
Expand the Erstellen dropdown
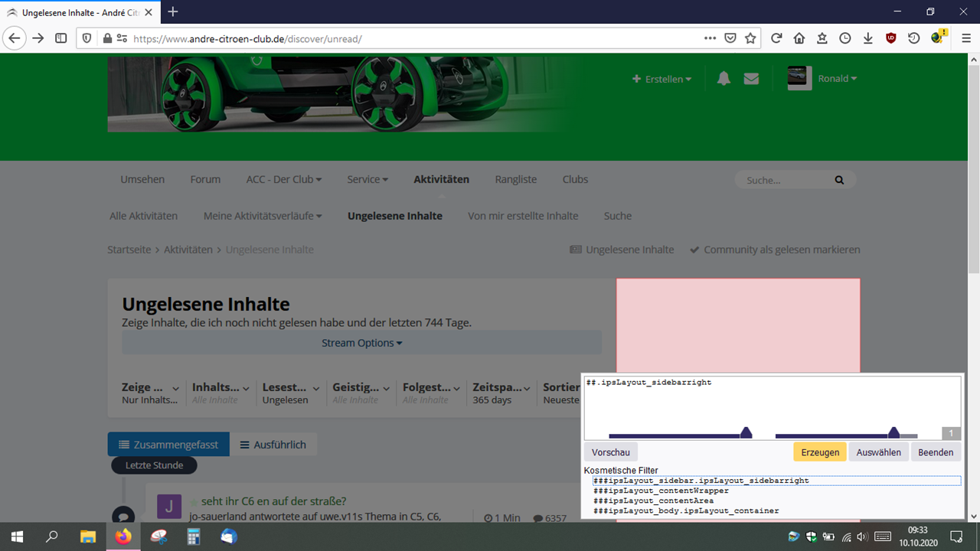point(661,79)
